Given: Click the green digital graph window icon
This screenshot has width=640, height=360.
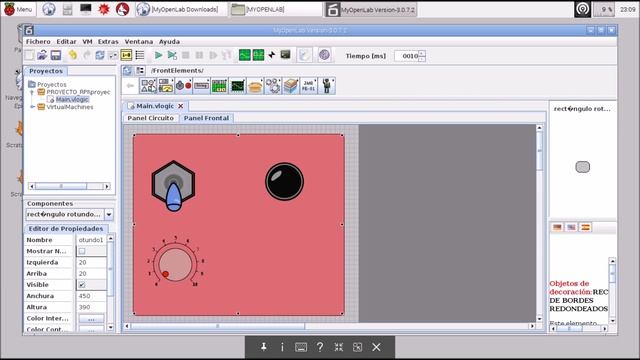Looking at the screenshot, I should (258, 55).
